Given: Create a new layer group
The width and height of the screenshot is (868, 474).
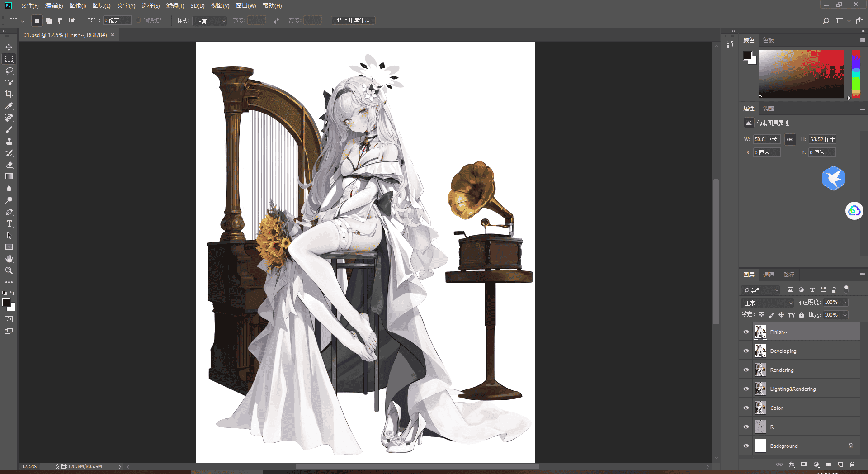Looking at the screenshot, I should point(828,465).
